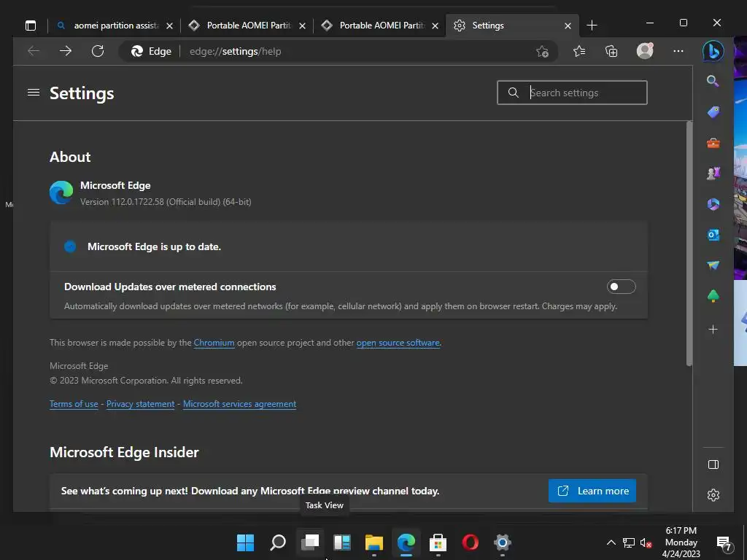Click the address bar showing edge://settings/help
This screenshot has height=560, width=747.
337,51
